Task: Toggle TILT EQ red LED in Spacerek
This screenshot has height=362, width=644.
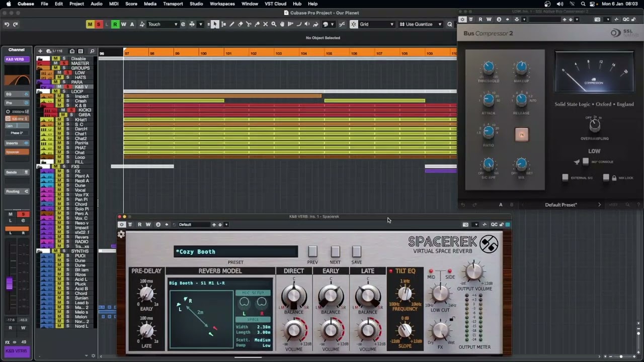Action: click(391, 271)
